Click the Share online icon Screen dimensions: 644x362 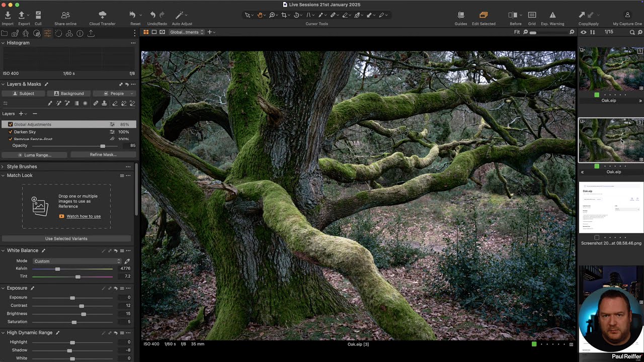(65, 15)
